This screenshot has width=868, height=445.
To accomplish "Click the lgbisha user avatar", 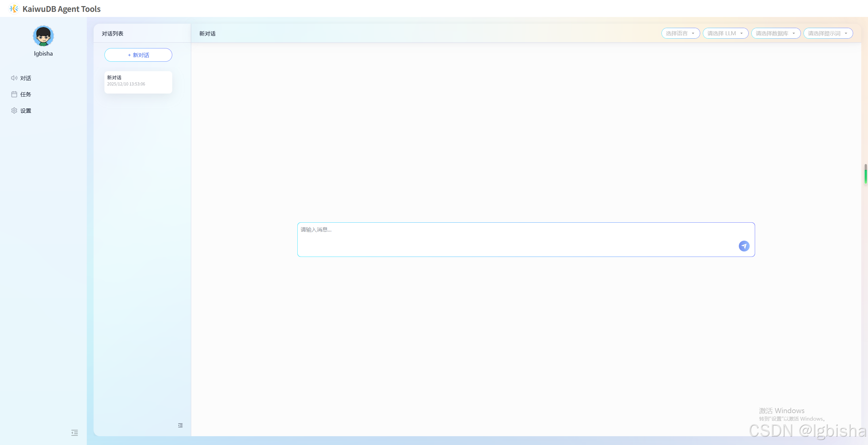I will (x=43, y=36).
